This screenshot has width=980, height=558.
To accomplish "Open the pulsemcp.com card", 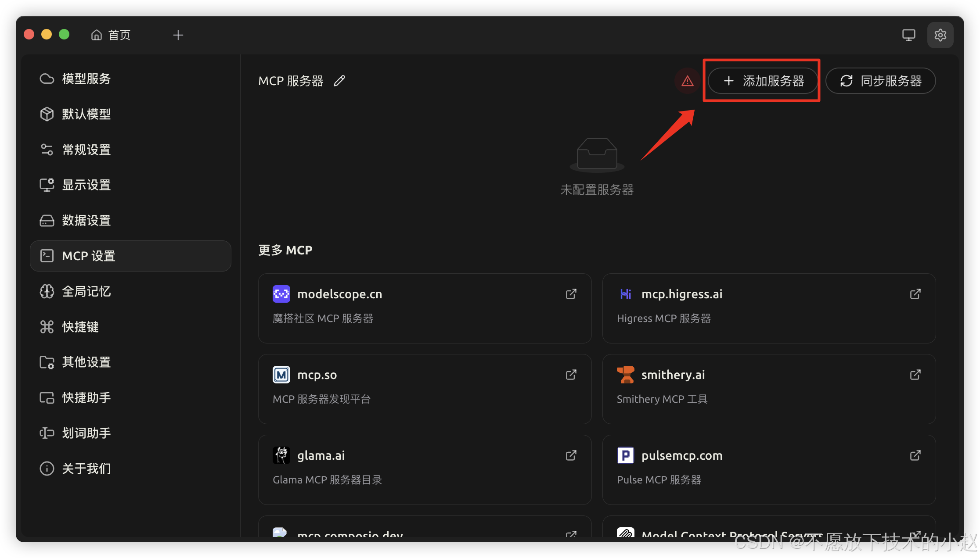I will coord(769,470).
